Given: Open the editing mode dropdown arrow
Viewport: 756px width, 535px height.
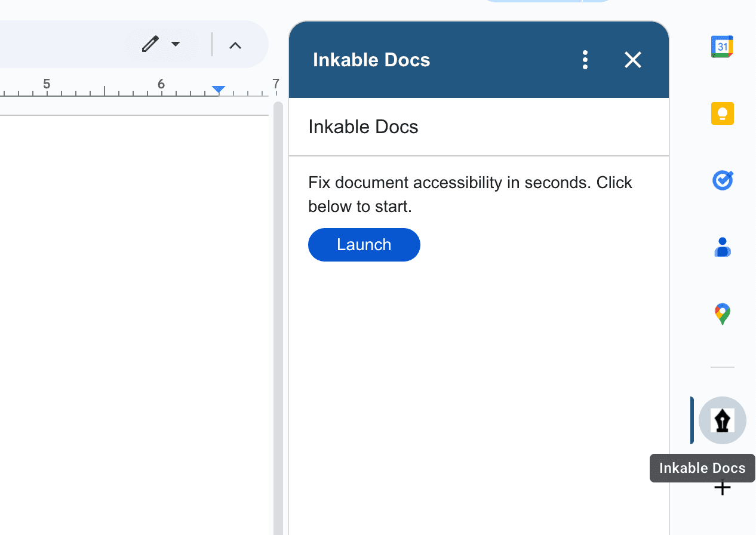Looking at the screenshot, I should (175, 44).
